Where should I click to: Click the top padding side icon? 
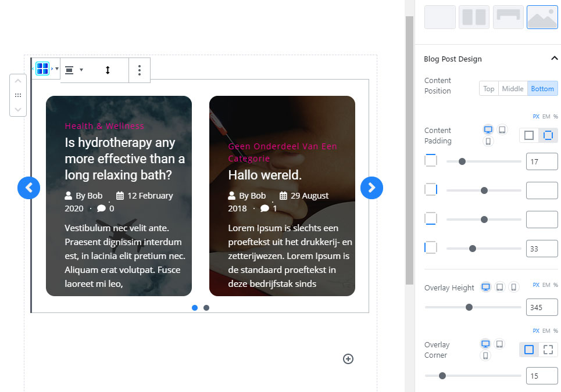431,160
